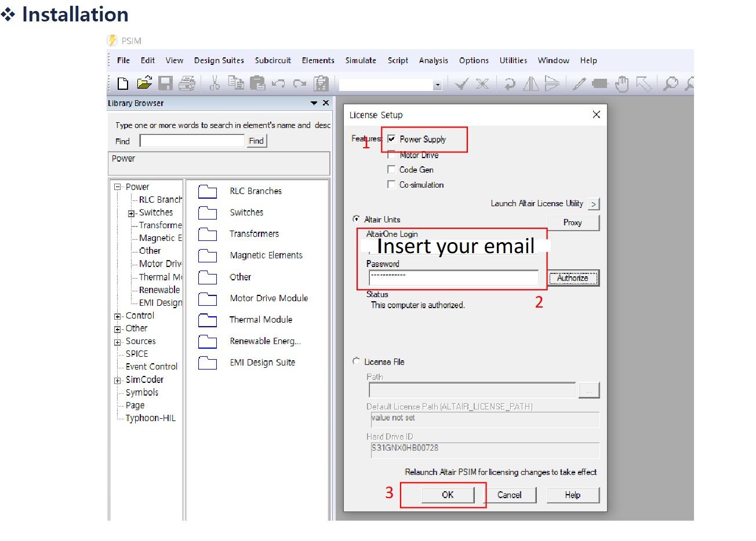Click the Copy toolbar icon
The image size is (756, 541).
(x=236, y=83)
